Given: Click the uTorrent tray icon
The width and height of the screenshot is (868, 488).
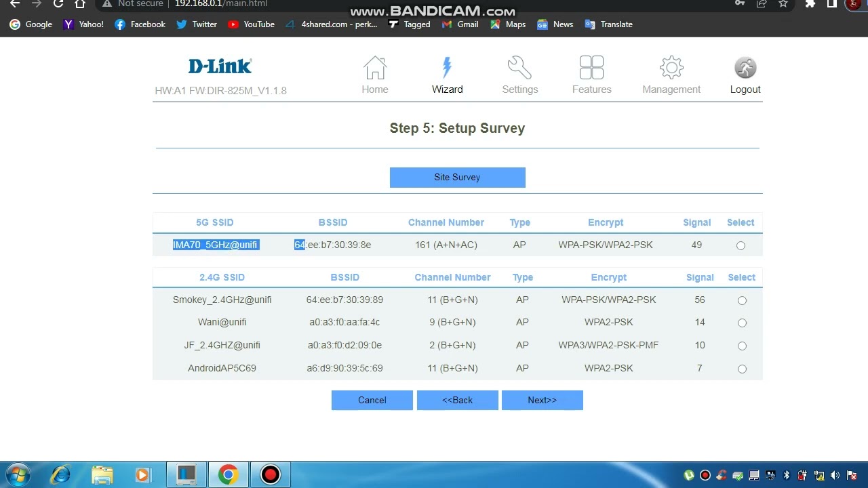Looking at the screenshot, I should coord(689,475).
